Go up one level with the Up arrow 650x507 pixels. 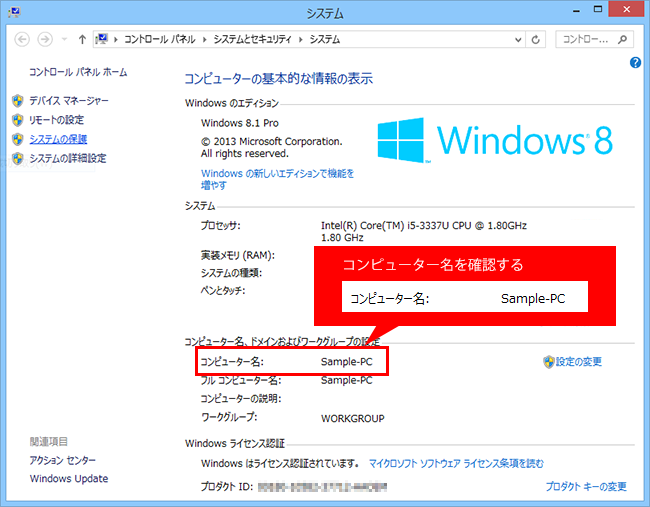[82, 39]
